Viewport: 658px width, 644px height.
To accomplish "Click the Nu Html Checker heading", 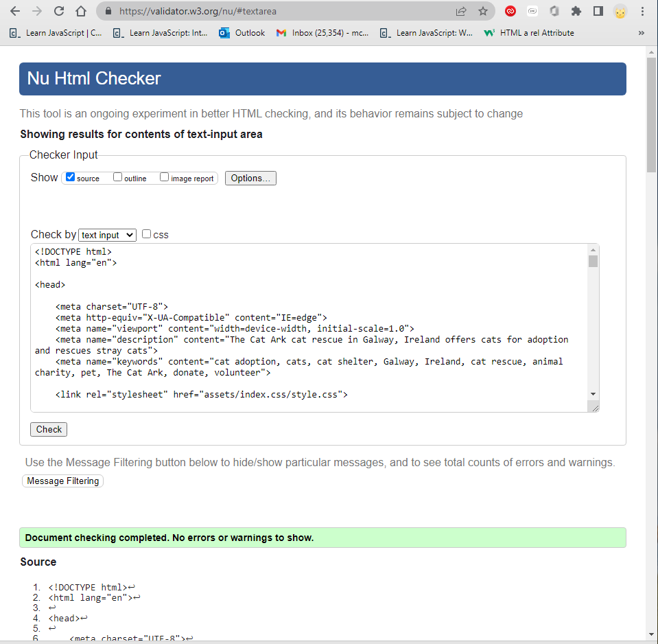I will pos(93,78).
